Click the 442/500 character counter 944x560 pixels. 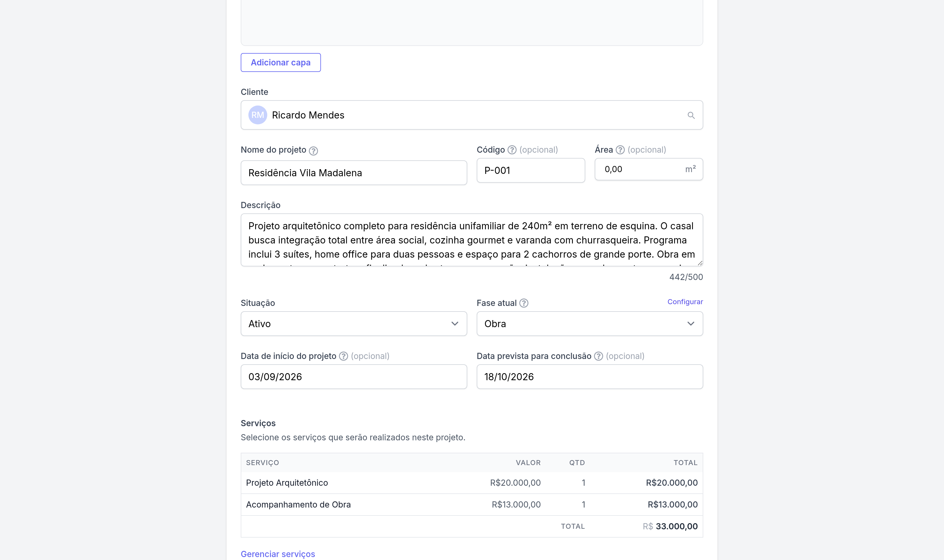click(x=686, y=277)
